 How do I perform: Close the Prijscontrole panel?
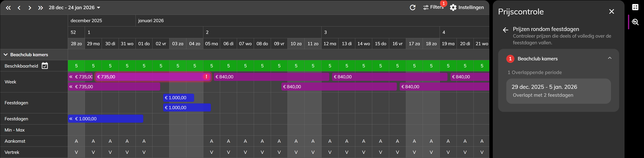click(x=612, y=12)
